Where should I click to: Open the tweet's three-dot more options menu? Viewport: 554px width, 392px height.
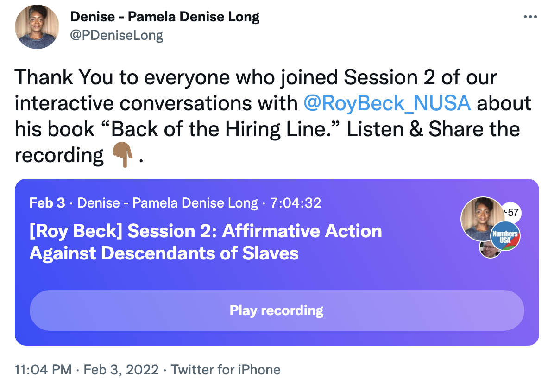tap(529, 17)
